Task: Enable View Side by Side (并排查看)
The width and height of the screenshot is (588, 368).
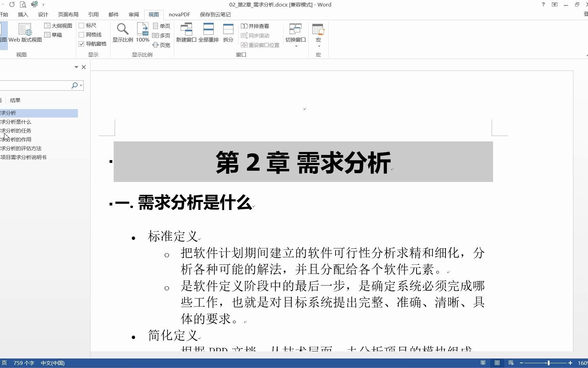Action: coord(255,26)
